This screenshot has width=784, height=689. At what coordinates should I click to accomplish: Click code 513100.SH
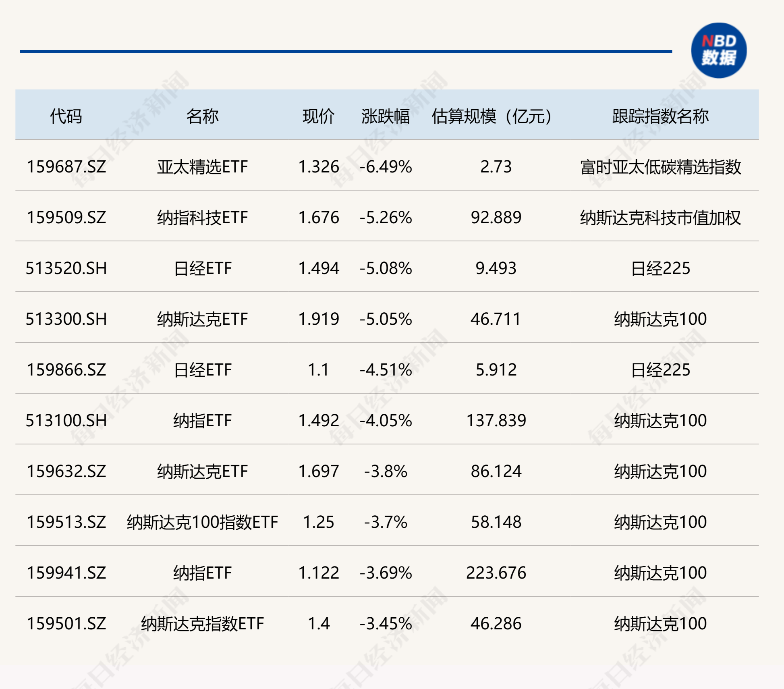(x=66, y=421)
